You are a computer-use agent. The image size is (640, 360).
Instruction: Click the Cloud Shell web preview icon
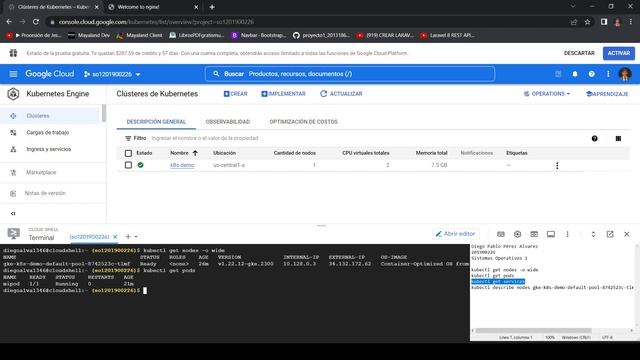534,234
